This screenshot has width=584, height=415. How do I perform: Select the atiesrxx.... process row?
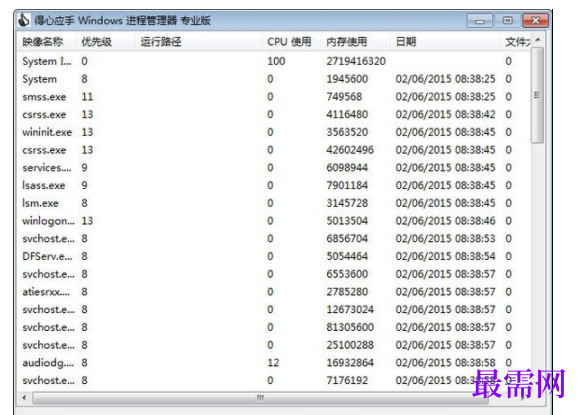point(274,292)
